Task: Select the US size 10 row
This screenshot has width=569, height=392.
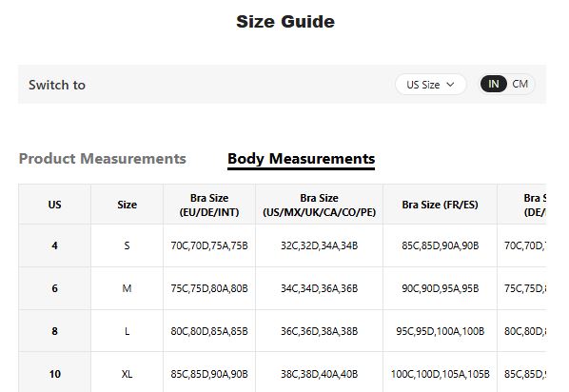Action: coord(283,373)
